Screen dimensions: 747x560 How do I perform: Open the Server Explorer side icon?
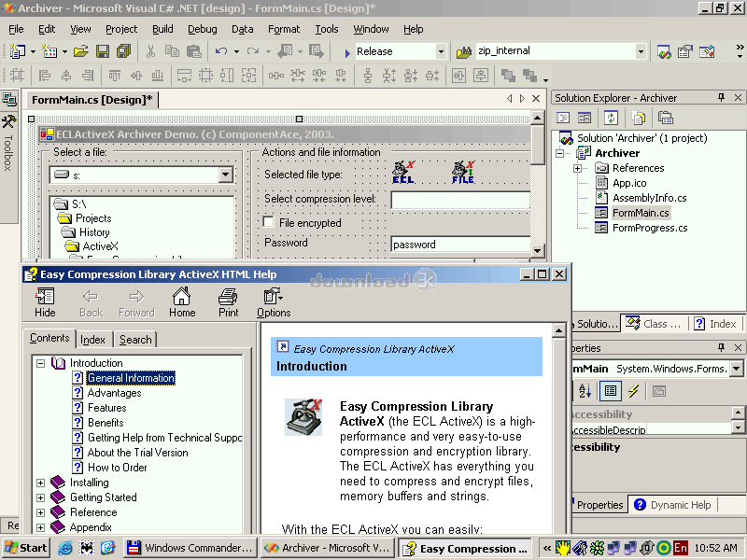point(9,99)
